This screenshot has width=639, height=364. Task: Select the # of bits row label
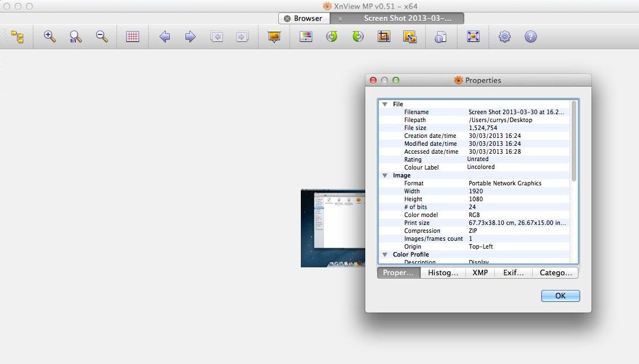(x=415, y=207)
